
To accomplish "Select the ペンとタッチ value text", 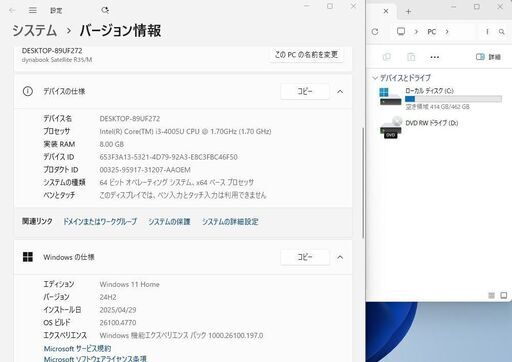I will 183,195.
